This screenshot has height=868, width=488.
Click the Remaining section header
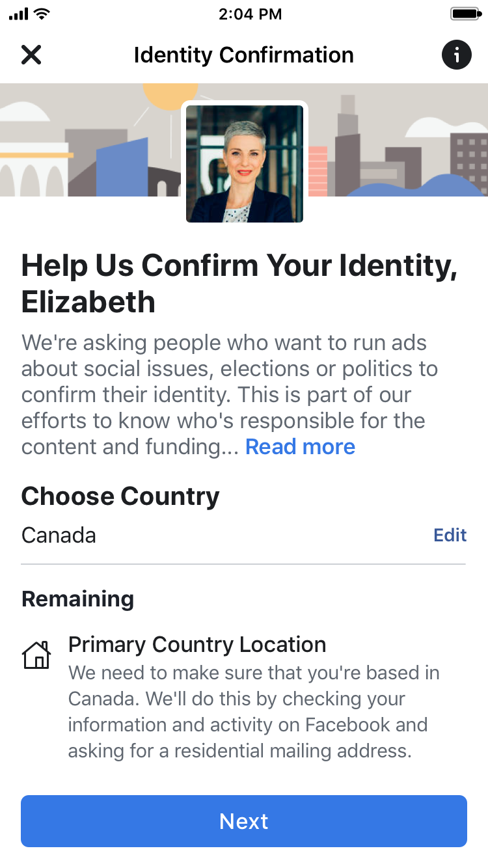77,599
